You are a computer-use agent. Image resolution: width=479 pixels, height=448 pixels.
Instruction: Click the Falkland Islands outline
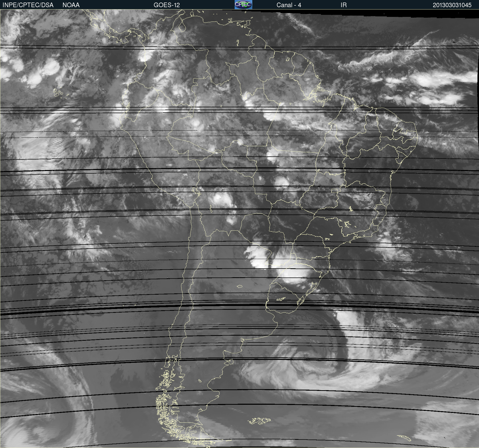pyautogui.click(x=259, y=421)
